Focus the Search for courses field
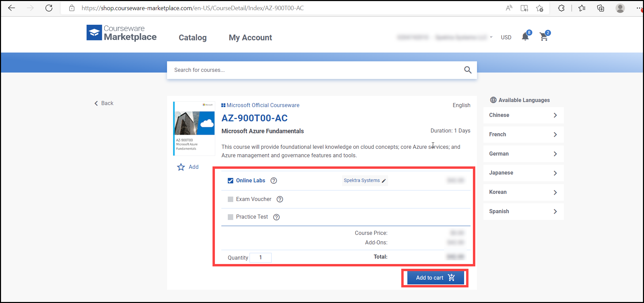This screenshot has width=644, height=303. click(322, 70)
